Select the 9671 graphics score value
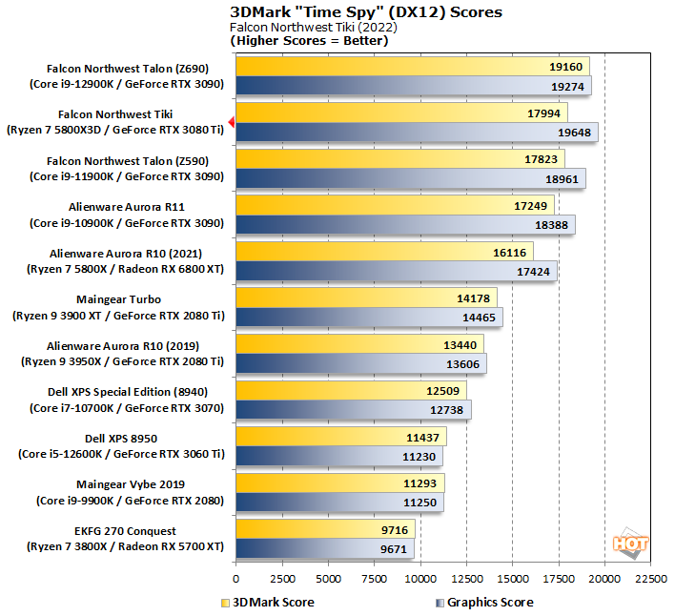 point(394,549)
